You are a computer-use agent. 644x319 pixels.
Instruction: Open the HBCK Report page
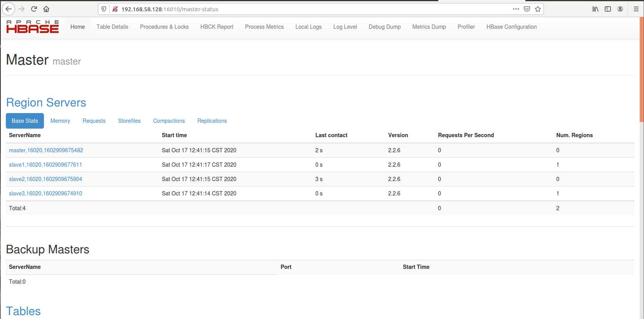(217, 27)
